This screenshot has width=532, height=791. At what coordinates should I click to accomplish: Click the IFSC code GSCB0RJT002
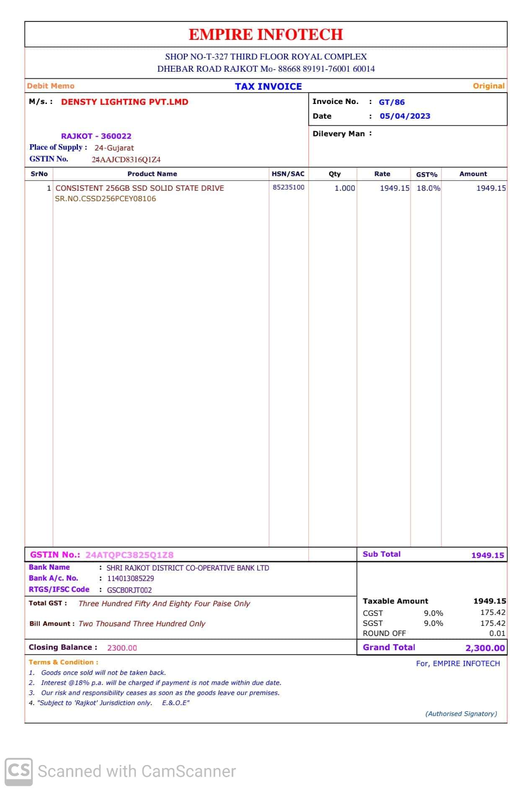(129, 590)
